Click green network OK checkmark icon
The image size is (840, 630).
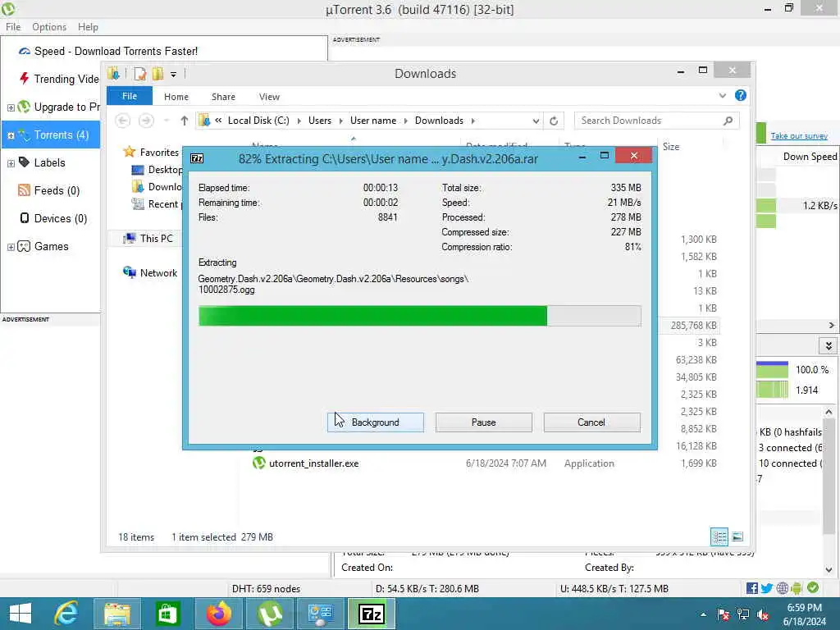(813, 587)
